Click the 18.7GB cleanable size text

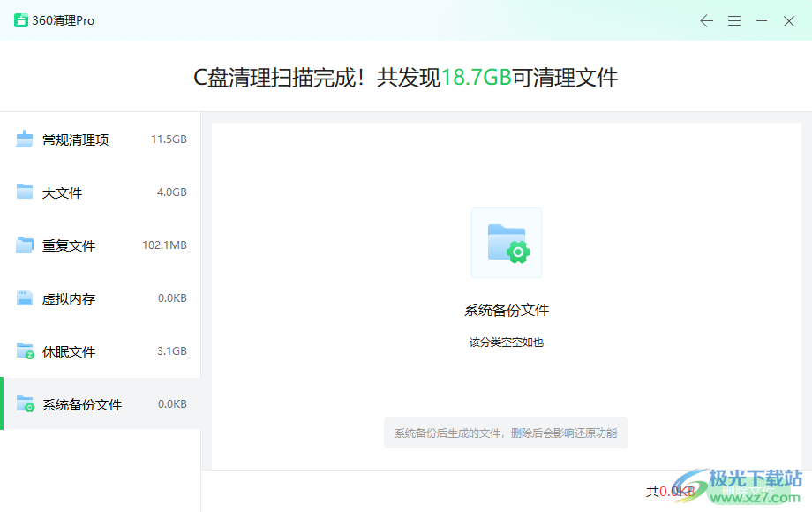tap(477, 78)
